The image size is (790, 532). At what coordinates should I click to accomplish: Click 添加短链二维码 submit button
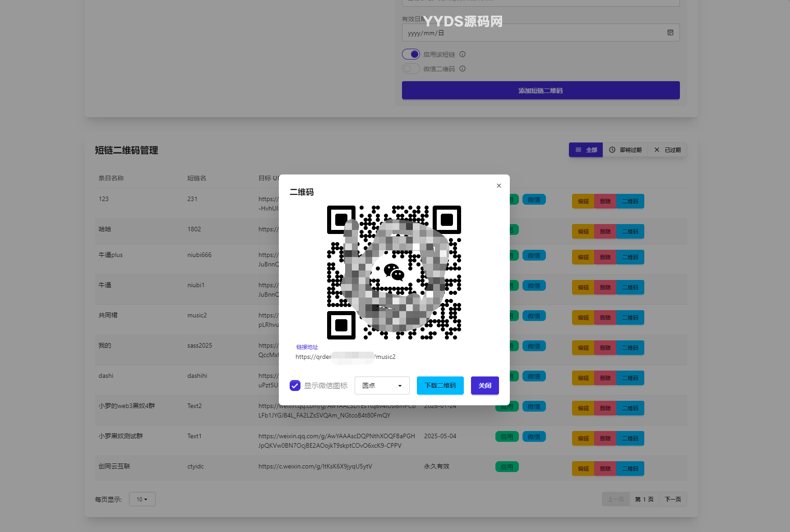[x=541, y=90]
